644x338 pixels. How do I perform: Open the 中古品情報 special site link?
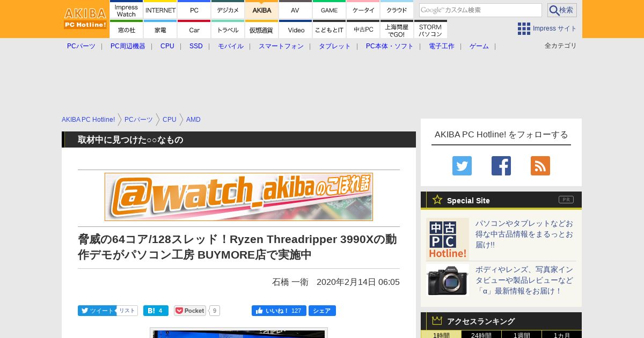[524, 234]
